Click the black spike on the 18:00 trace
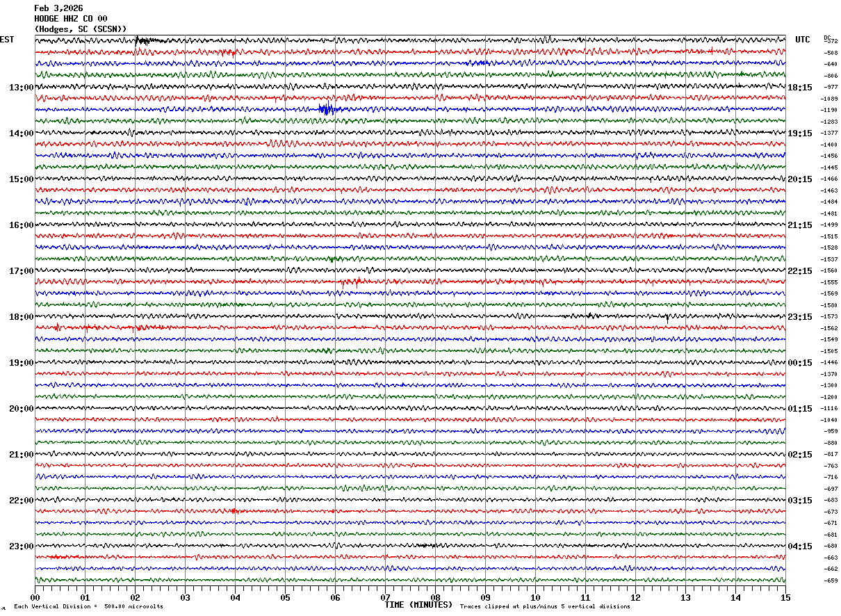The width and height of the screenshot is (841, 616). 667,318
